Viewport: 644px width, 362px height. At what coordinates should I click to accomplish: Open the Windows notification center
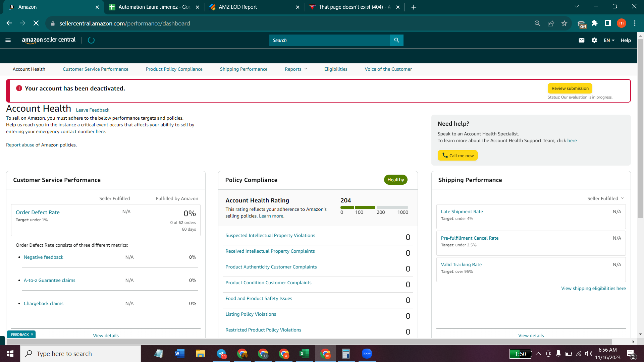point(631,354)
